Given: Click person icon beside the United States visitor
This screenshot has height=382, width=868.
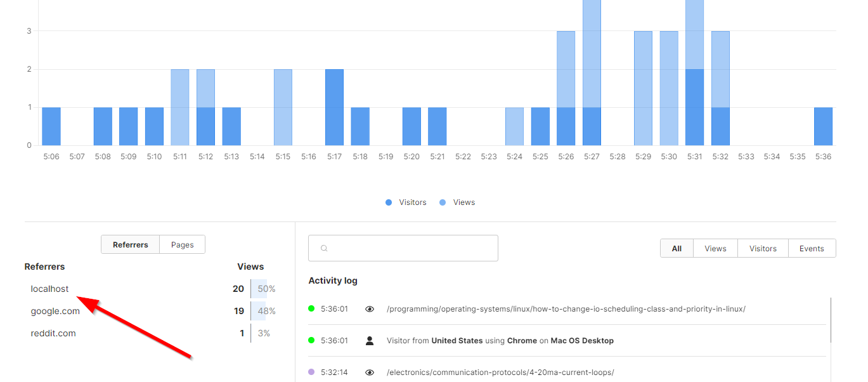Looking at the screenshot, I should (370, 341).
